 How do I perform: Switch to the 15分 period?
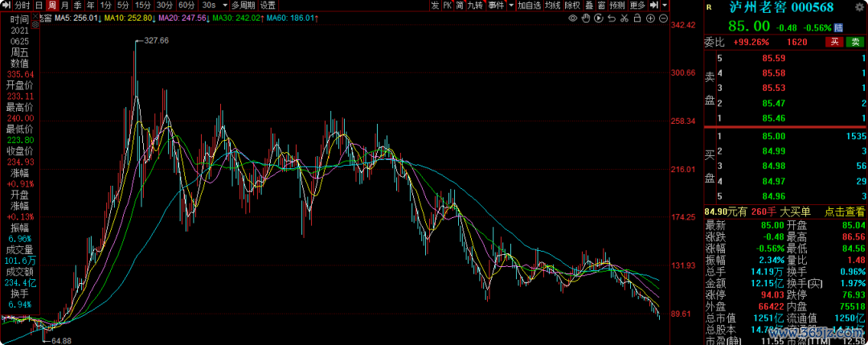[x=143, y=6]
